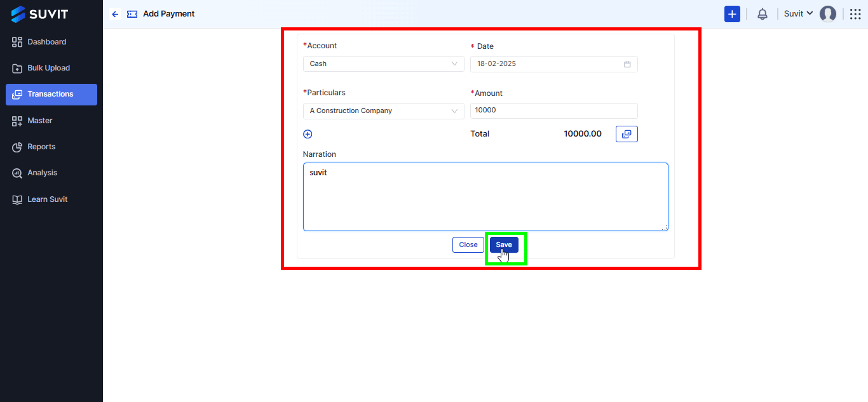Screen dimensions: 868x402
Task: Open the user profile avatar
Action: 828,14
